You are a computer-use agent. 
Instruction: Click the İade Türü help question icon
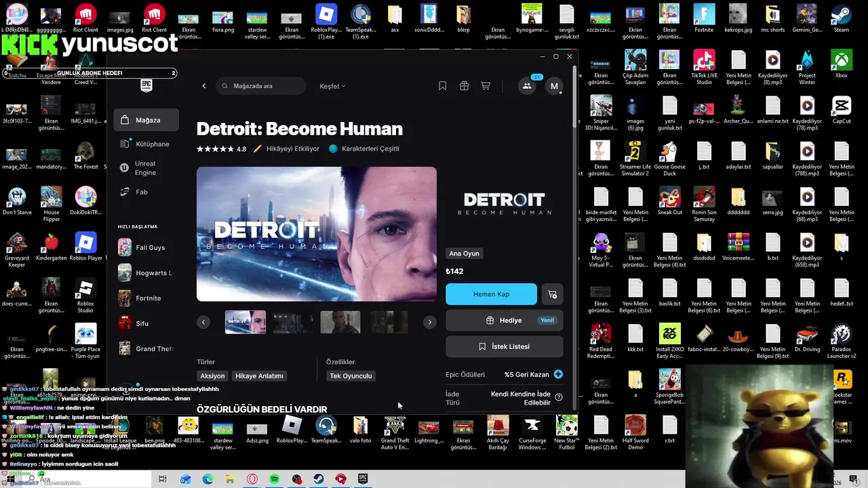(559, 397)
